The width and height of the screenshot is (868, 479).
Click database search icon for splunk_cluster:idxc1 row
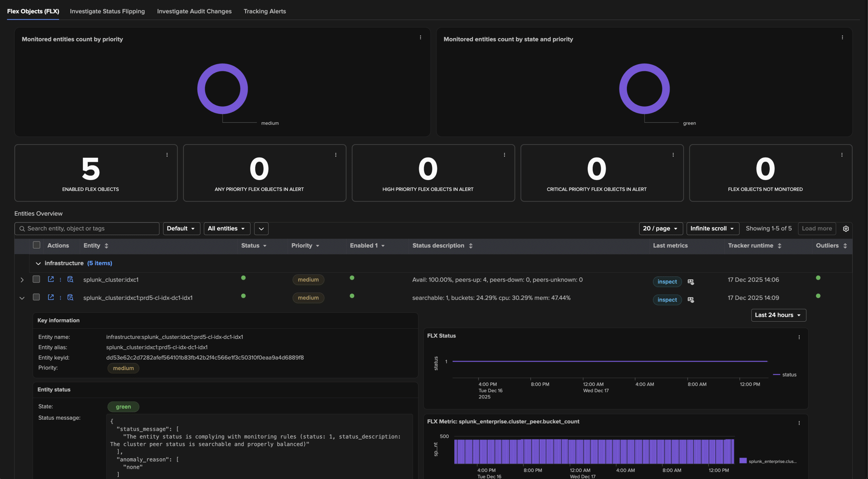click(x=70, y=279)
